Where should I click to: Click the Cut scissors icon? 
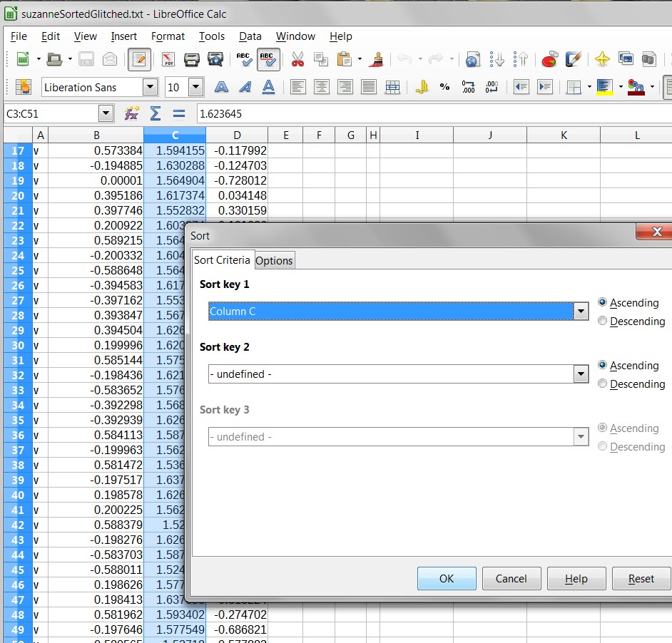[x=297, y=59]
